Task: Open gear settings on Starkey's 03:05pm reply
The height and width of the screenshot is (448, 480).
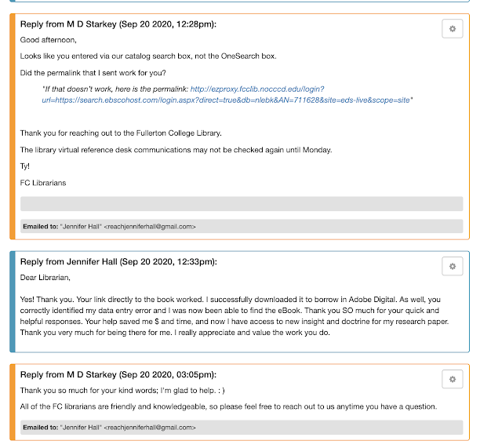Action: pyautogui.click(x=452, y=379)
